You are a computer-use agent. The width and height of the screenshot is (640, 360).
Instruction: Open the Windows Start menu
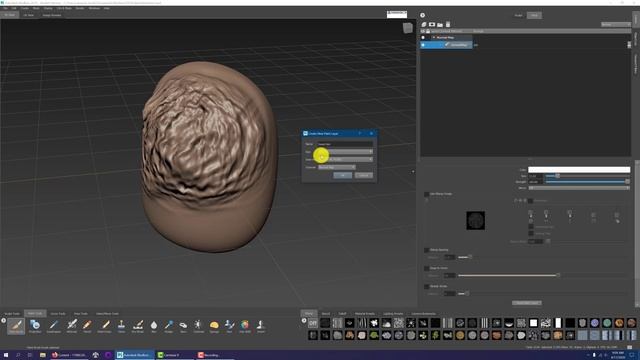[6, 355]
